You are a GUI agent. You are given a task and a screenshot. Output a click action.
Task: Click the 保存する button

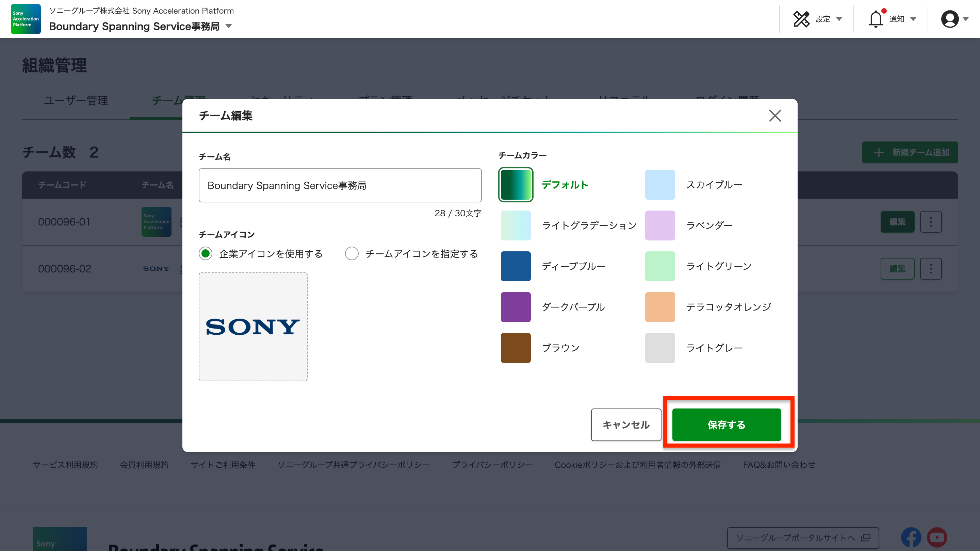pyautogui.click(x=726, y=425)
